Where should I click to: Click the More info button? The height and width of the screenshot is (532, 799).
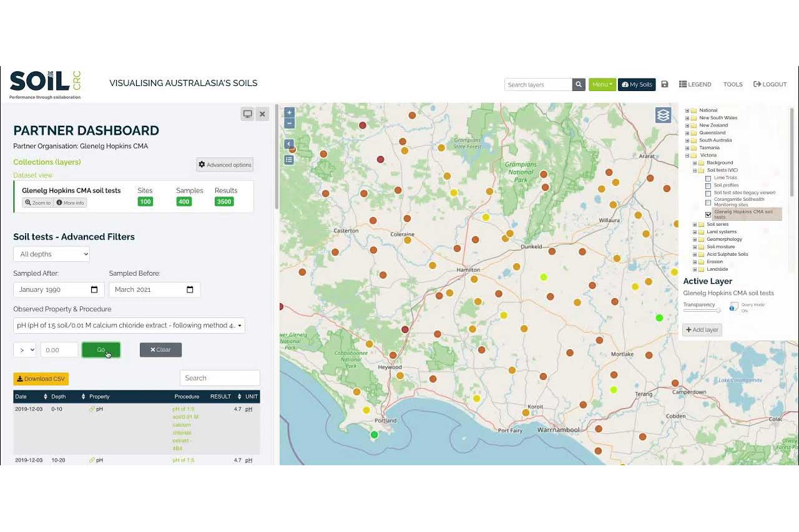(x=71, y=203)
